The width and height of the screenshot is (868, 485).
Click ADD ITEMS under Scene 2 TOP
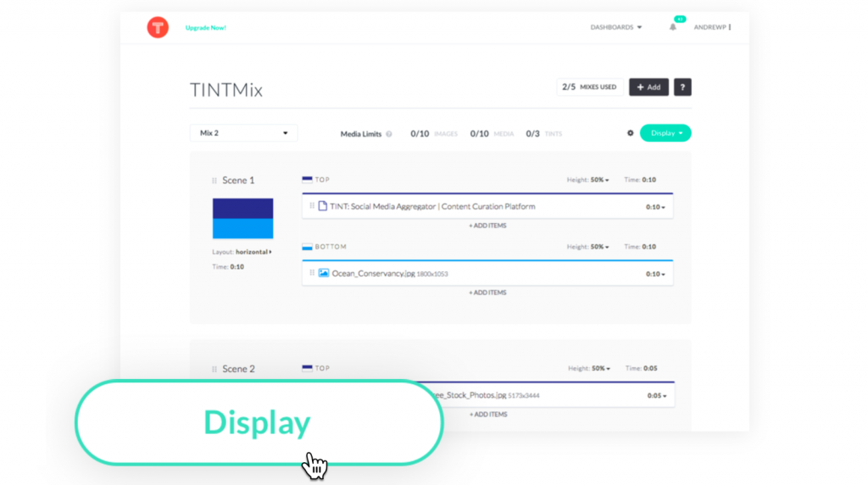pyautogui.click(x=488, y=414)
